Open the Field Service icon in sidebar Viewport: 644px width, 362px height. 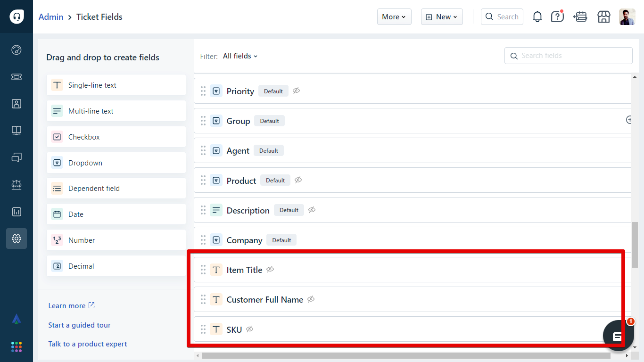coord(17,185)
